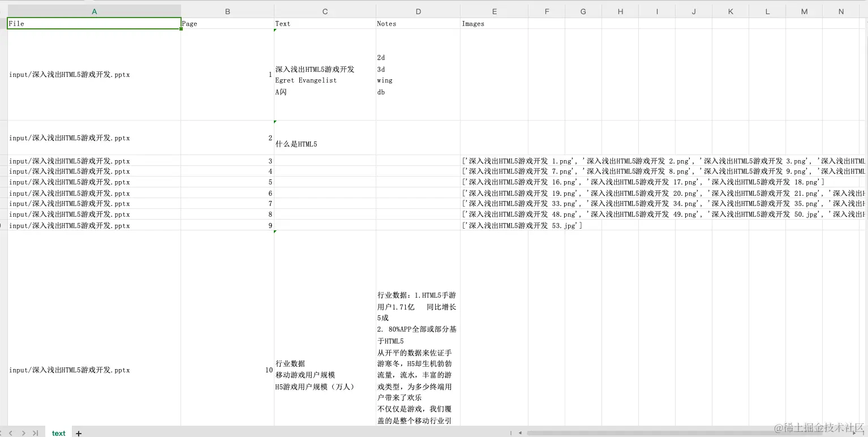Select column G header

click(583, 11)
